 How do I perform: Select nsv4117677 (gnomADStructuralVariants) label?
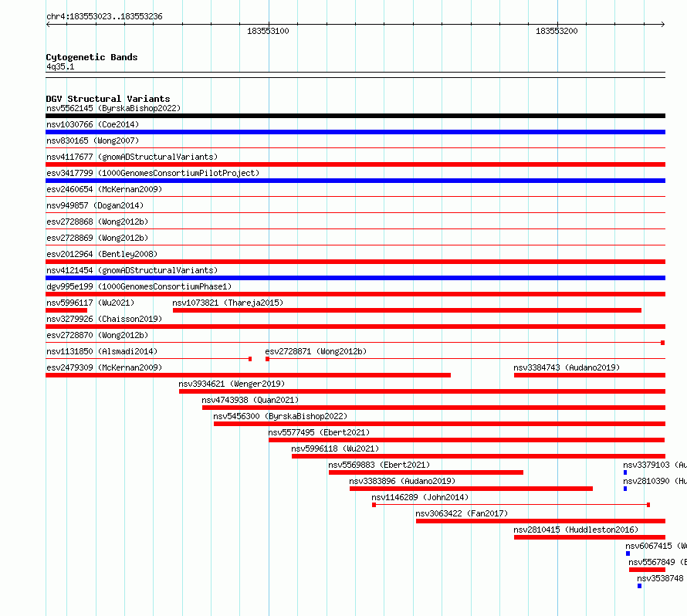132,157
